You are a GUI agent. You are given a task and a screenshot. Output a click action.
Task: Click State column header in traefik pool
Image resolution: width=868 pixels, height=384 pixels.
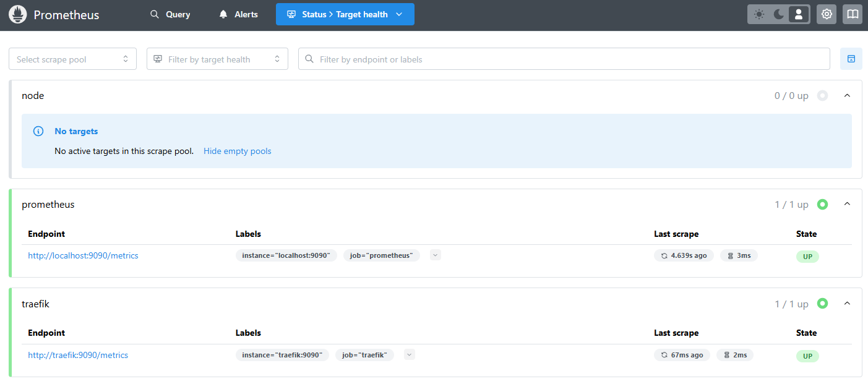click(x=806, y=333)
